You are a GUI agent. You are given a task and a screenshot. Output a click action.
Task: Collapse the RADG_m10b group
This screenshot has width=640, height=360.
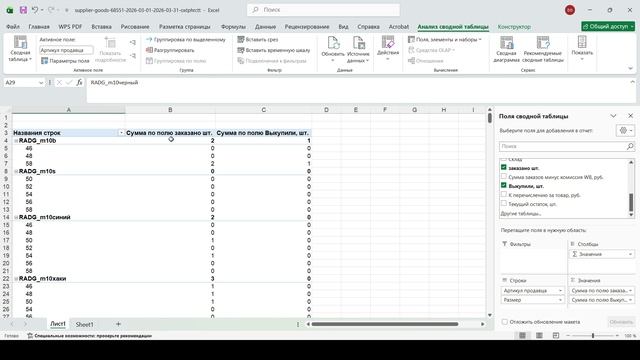(x=16, y=141)
